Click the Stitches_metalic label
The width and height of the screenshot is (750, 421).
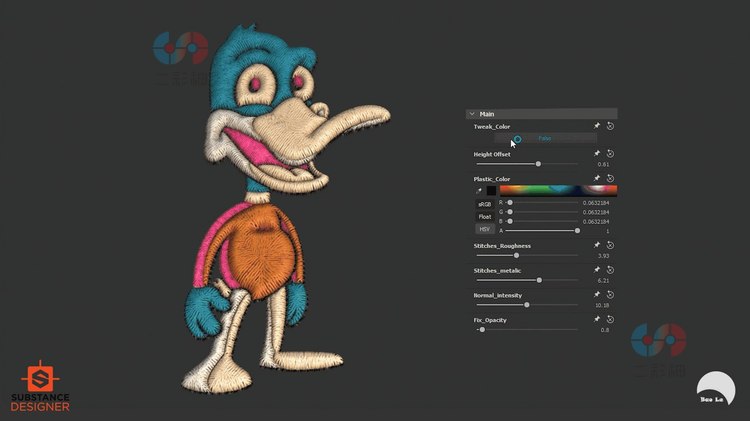click(497, 271)
